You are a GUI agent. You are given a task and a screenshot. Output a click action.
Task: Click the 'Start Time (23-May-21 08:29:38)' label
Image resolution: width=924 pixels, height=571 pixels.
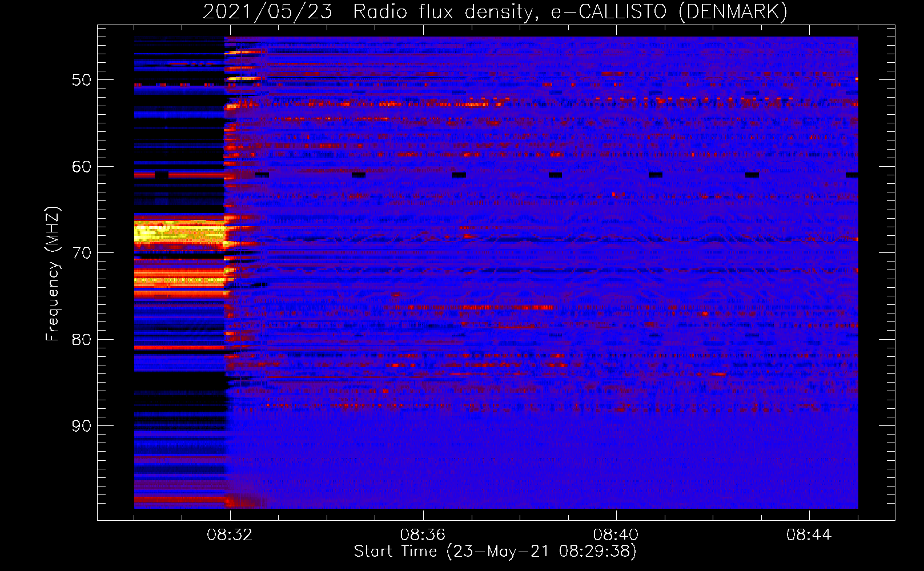point(495,552)
